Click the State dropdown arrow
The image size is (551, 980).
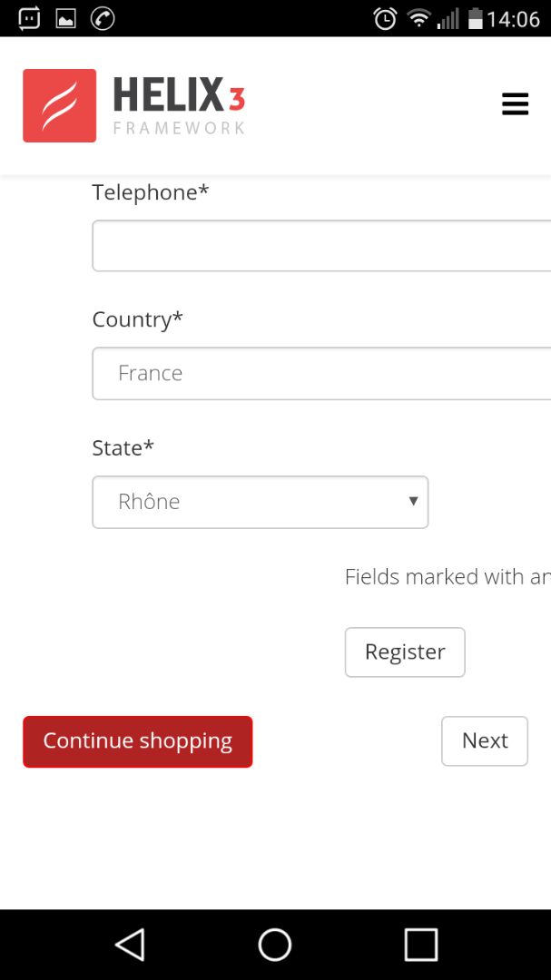coord(413,501)
